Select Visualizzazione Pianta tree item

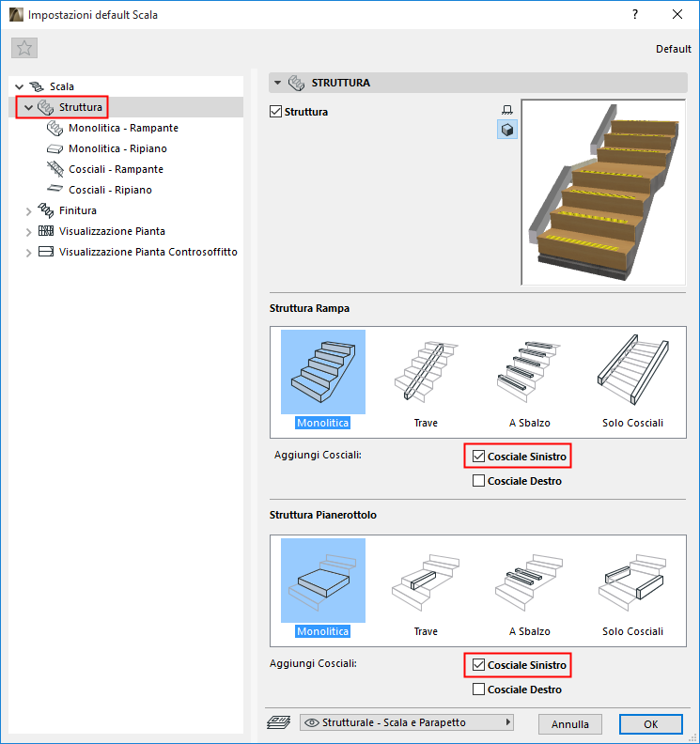tap(112, 231)
